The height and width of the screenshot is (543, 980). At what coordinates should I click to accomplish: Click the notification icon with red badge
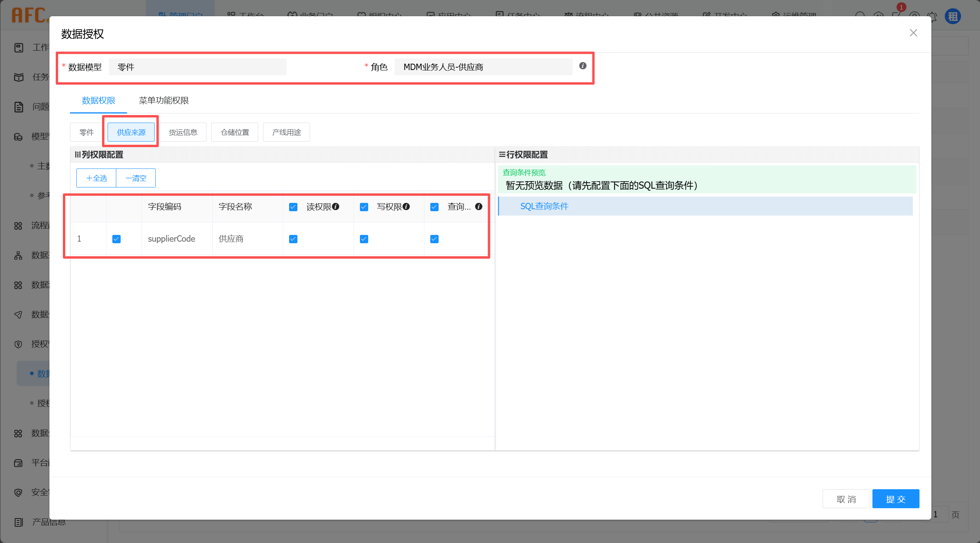coord(897,14)
